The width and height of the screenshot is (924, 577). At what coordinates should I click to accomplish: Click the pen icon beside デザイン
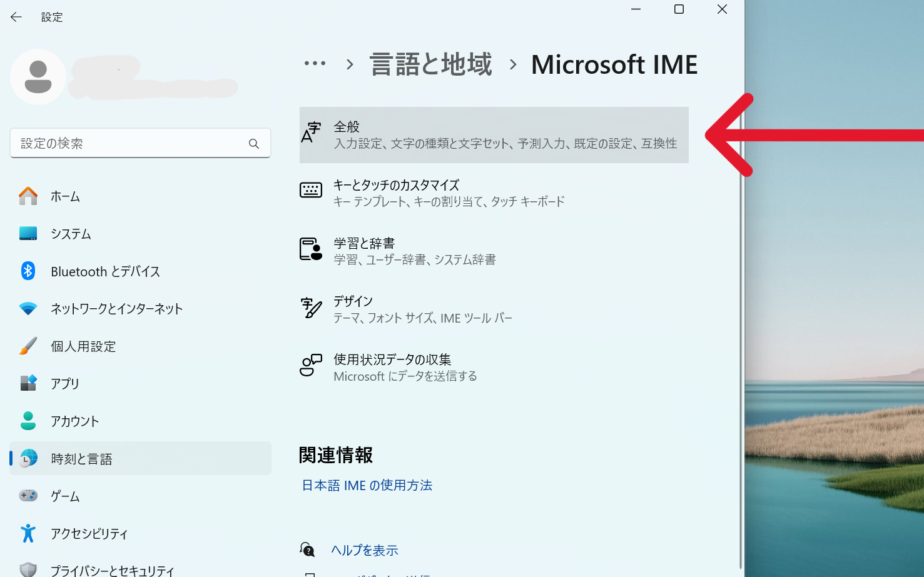click(311, 307)
